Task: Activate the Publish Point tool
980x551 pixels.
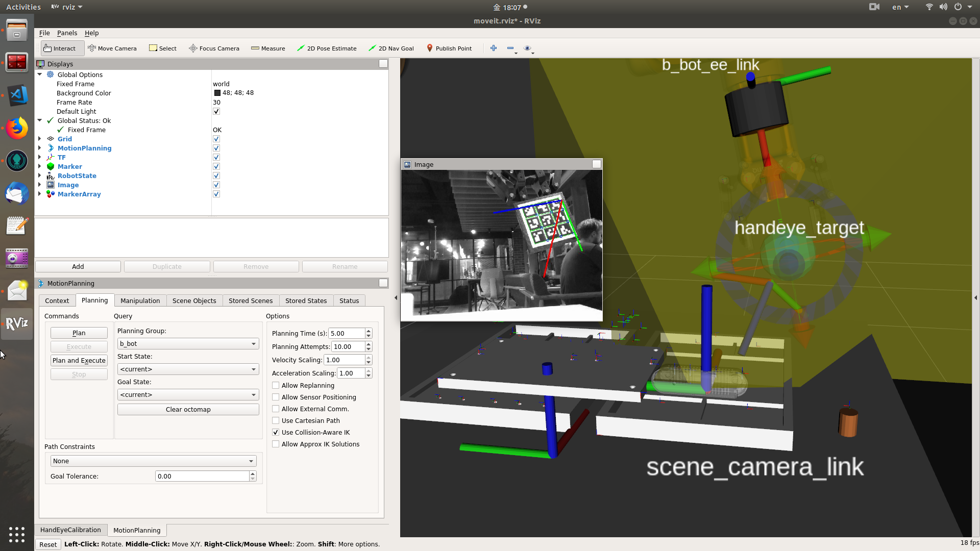Action: pos(449,48)
